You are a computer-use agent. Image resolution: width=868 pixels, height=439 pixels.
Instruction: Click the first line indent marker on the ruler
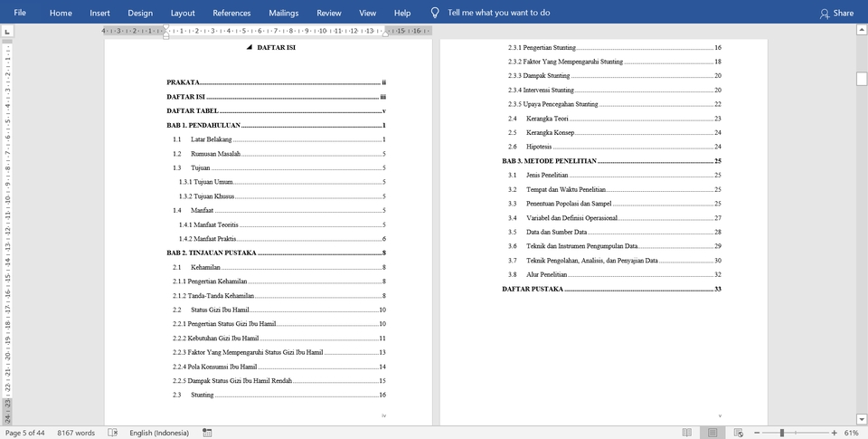point(165,28)
